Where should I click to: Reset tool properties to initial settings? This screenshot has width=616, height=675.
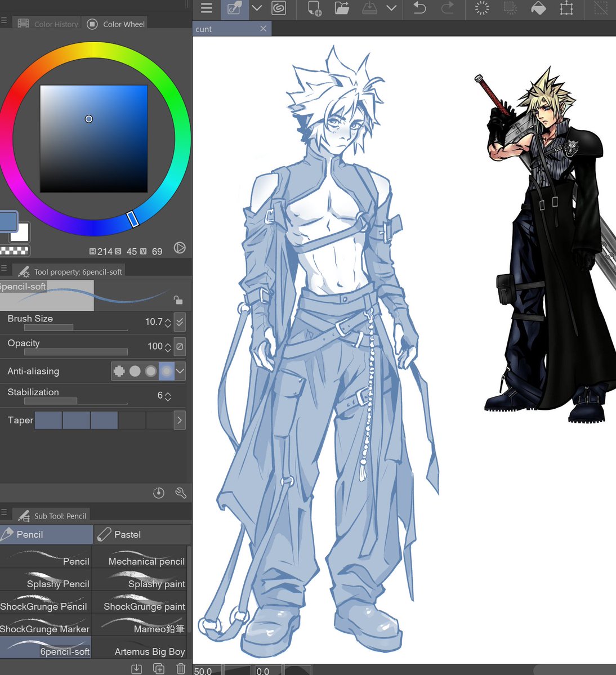coord(158,493)
